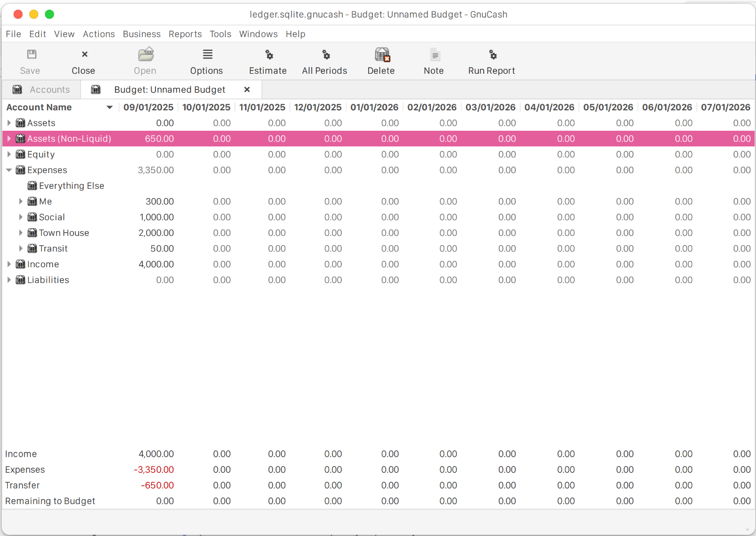Expand the Social expense subaccounts
756x536 pixels.
(x=21, y=217)
